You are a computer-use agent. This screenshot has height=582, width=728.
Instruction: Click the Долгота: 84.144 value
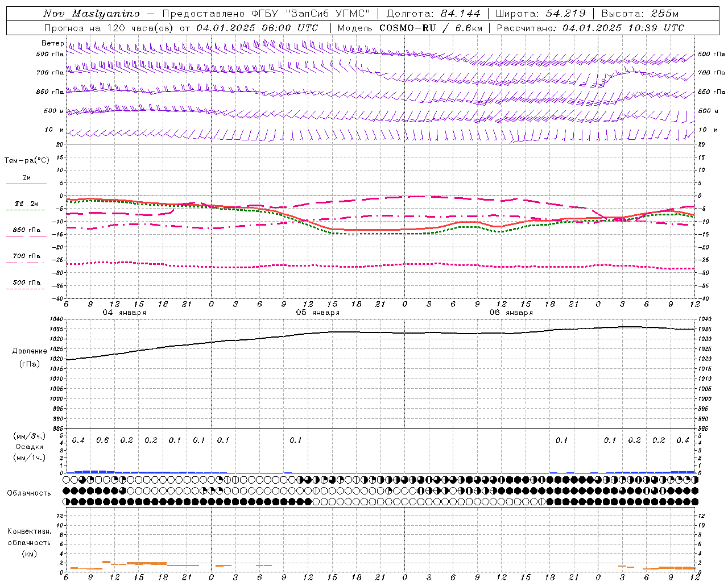[x=433, y=14]
